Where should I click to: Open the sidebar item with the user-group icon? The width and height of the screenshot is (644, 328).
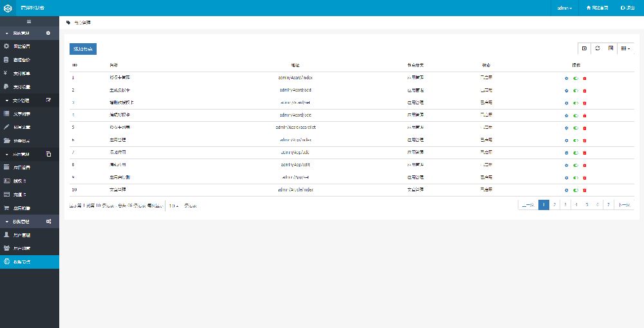[30, 248]
